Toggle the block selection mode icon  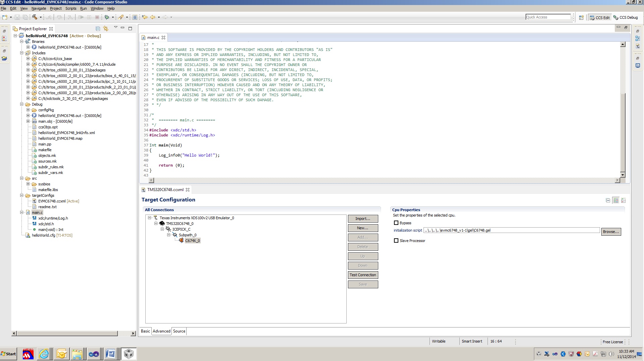coord(135,17)
